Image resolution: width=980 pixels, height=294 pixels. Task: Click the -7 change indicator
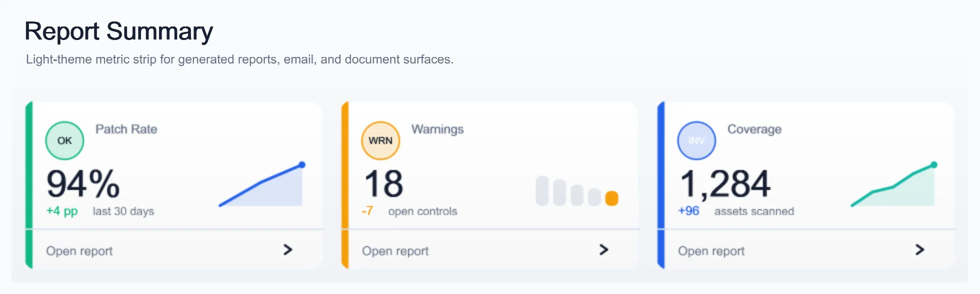pos(367,211)
